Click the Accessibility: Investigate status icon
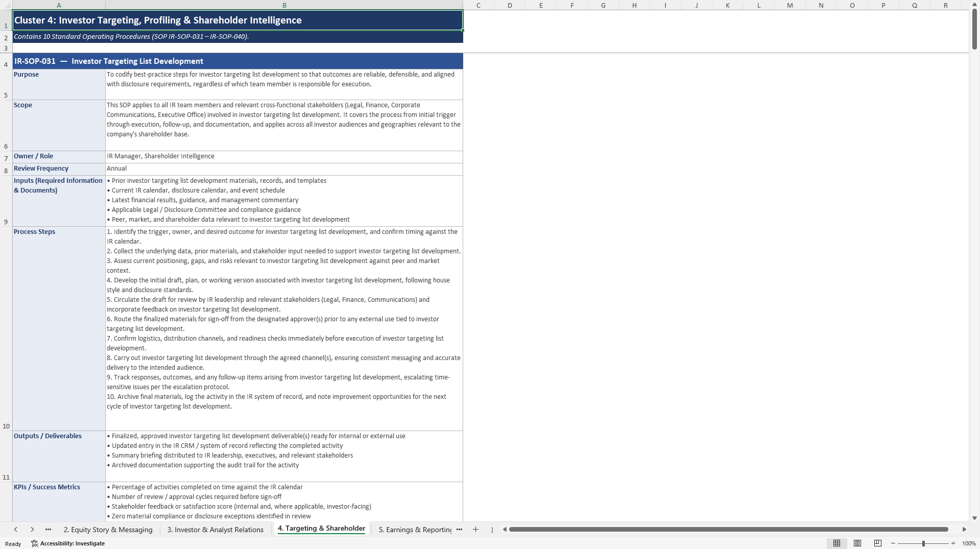 pos(68,543)
